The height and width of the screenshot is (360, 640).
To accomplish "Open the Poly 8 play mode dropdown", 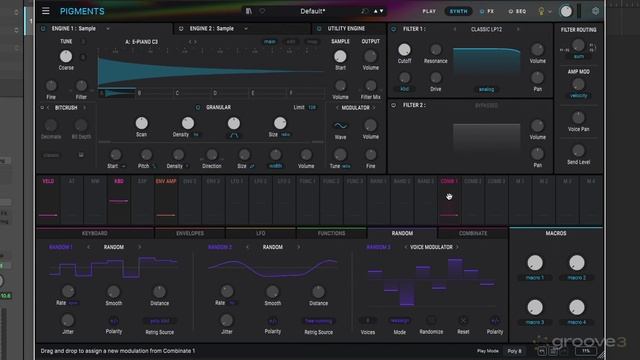I will pyautogui.click(x=514, y=351).
